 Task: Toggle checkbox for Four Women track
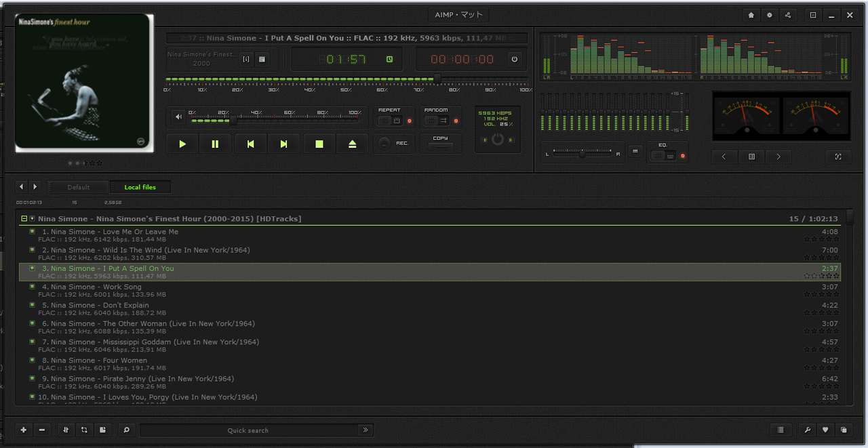(x=32, y=360)
